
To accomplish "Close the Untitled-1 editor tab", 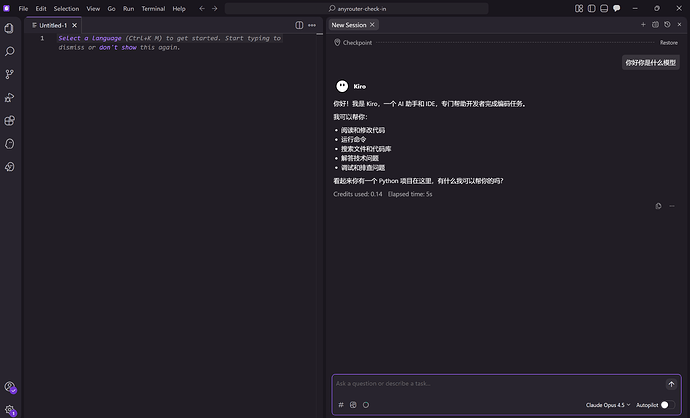I will tap(74, 26).
